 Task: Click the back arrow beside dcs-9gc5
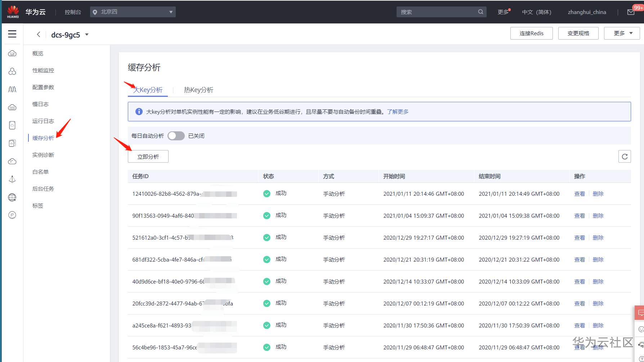point(39,35)
